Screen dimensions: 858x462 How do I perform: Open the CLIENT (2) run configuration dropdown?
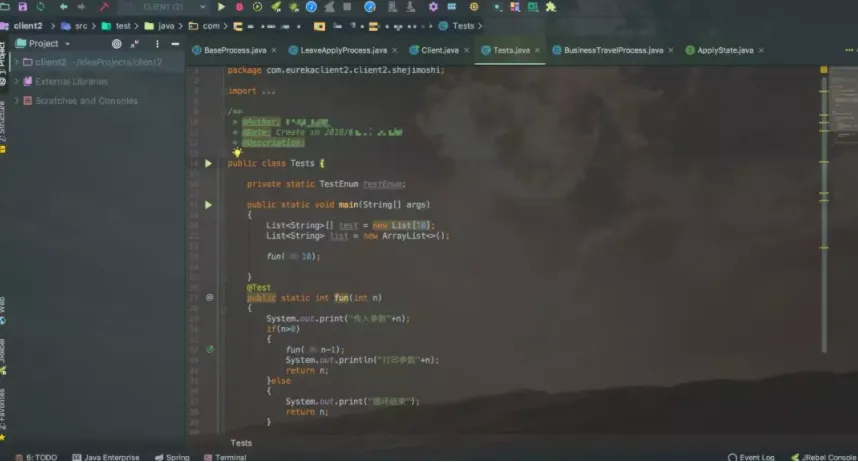point(164,7)
